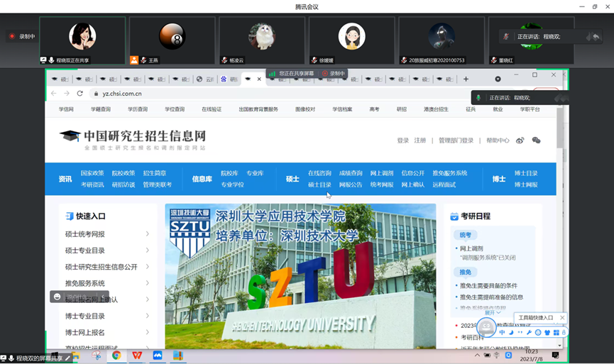The height and width of the screenshot is (364, 614).
Task: Expand the 硕士专业目录 quick entry chevron
Action: 148,250
